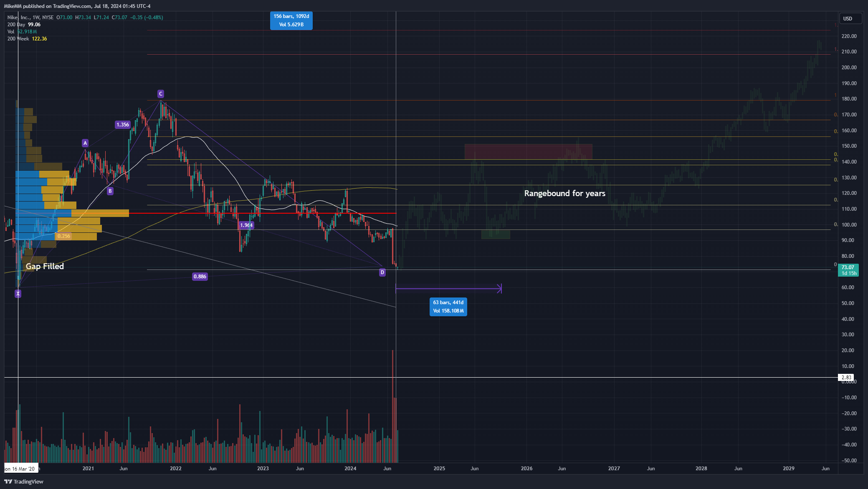The image size is (868, 489).
Task: Click the weekly close value C73.07 in the legend
Action: tap(119, 18)
